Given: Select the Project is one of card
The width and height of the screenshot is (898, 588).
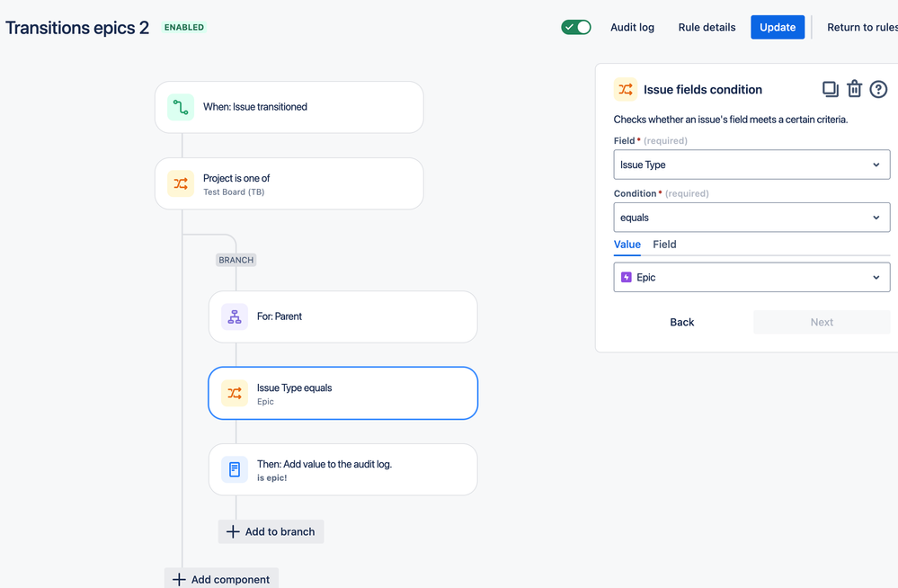Looking at the screenshot, I should [289, 183].
